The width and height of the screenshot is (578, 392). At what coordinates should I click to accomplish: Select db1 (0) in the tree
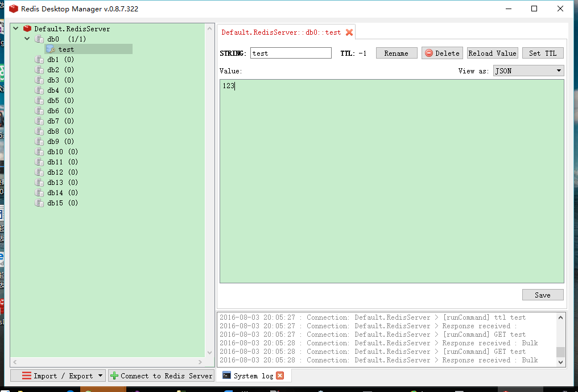60,59
